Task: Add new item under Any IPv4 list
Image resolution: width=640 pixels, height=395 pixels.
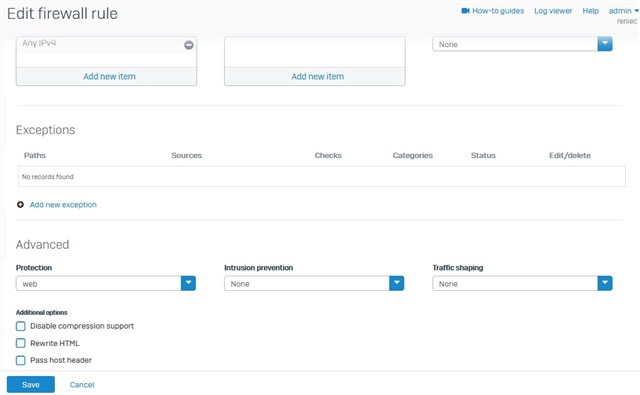Action: tap(109, 76)
